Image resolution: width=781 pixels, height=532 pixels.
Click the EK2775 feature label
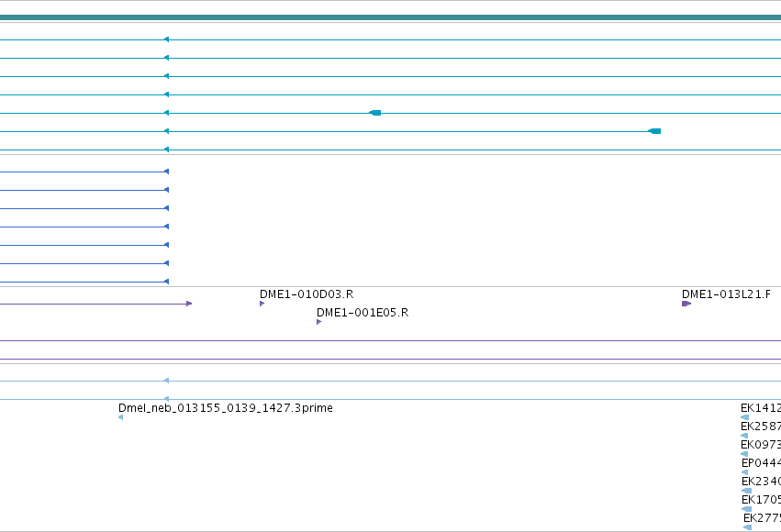click(762, 518)
